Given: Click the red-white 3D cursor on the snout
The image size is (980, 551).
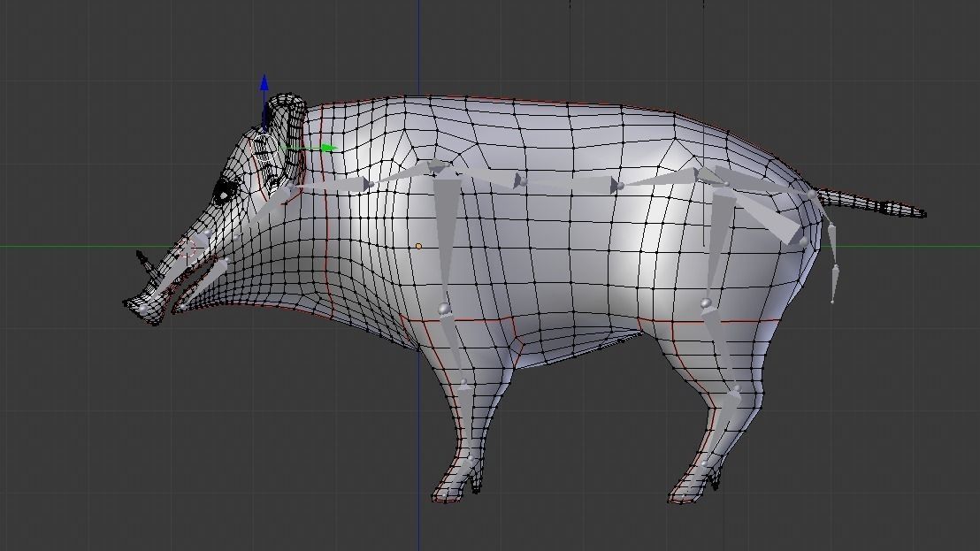Looking at the screenshot, I should 188,250.
